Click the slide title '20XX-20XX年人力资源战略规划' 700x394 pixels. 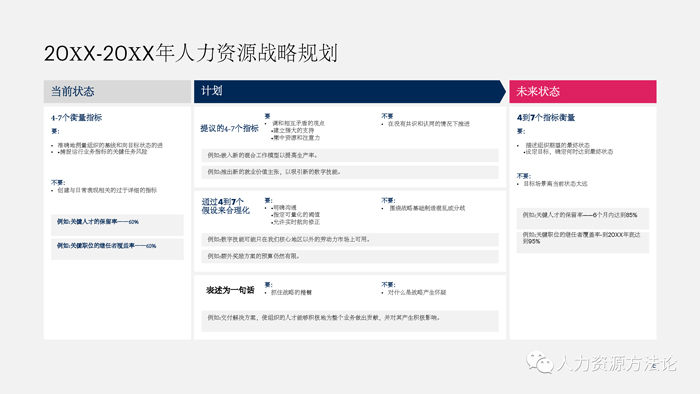191,53
